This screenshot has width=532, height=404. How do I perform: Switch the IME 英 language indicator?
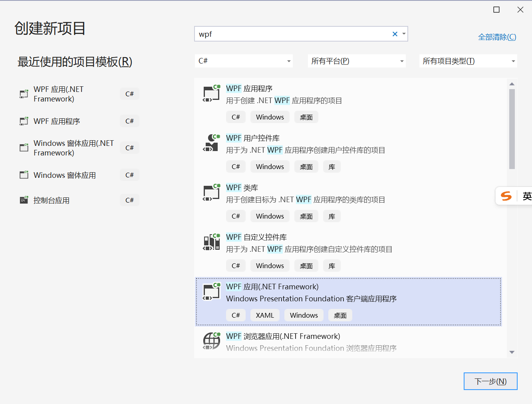(x=527, y=196)
